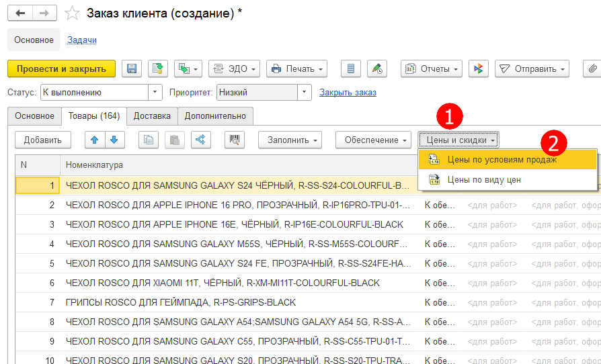601x364 pixels.
Task: Move row down with blue arrow
Action: [x=114, y=140]
